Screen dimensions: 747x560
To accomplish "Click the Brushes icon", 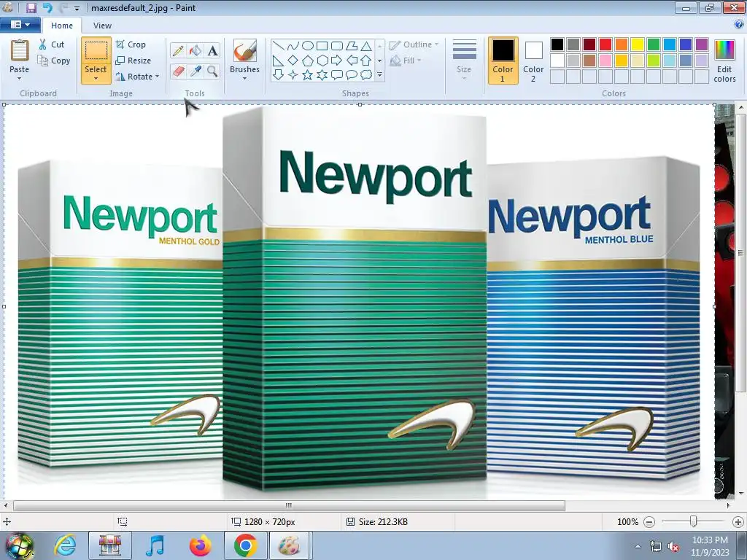I will pos(245,50).
